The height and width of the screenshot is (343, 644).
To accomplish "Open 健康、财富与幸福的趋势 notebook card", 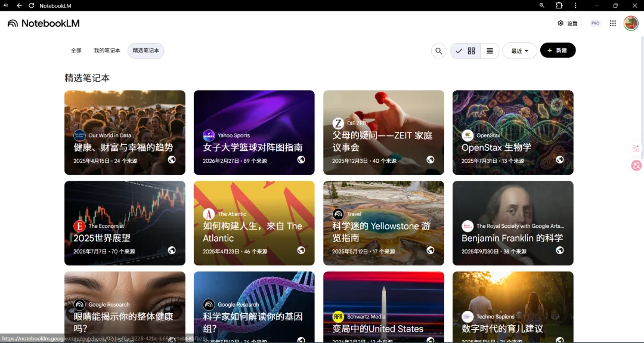I will tap(125, 132).
